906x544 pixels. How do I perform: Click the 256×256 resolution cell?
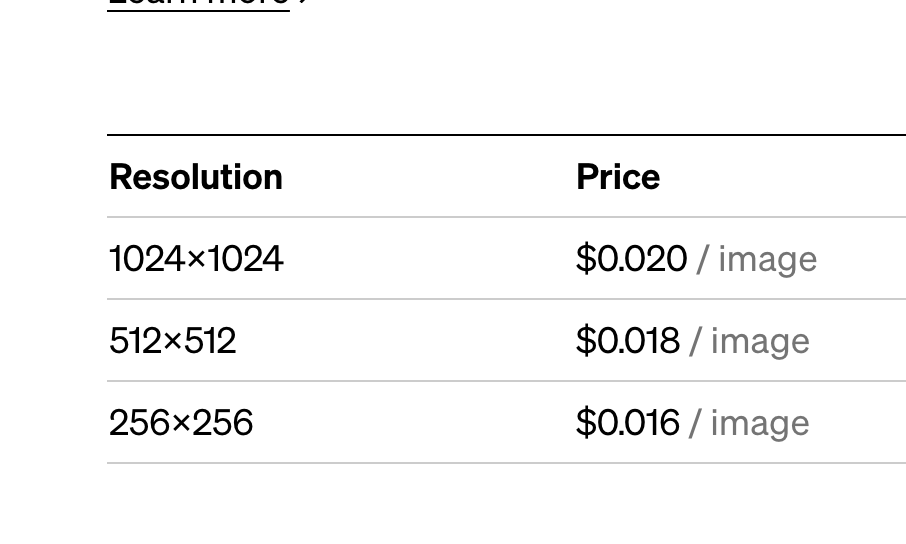click(181, 423)
